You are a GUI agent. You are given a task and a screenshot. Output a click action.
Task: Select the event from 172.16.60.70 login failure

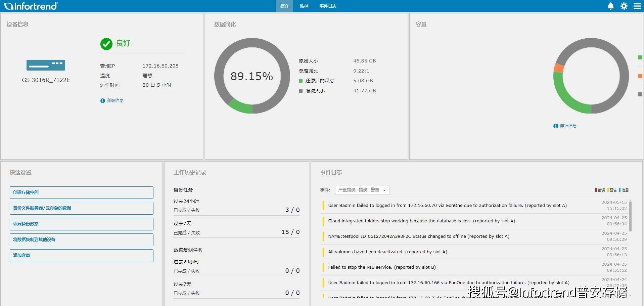(x=474, y=206)
